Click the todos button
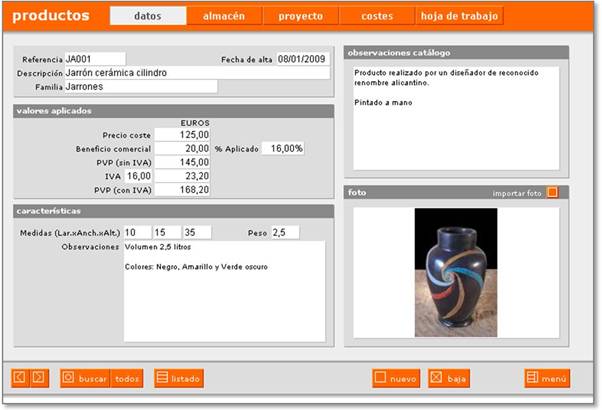 127,378
